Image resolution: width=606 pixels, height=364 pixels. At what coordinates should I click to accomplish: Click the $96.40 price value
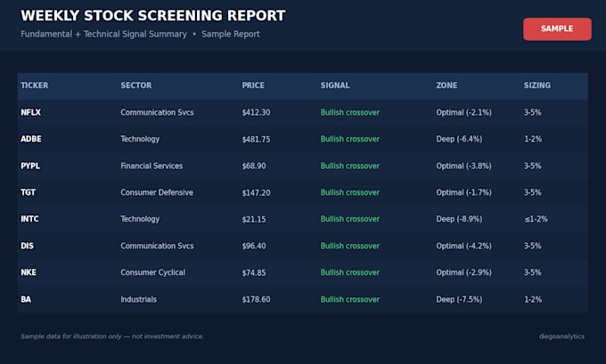[x=254, y=246]
